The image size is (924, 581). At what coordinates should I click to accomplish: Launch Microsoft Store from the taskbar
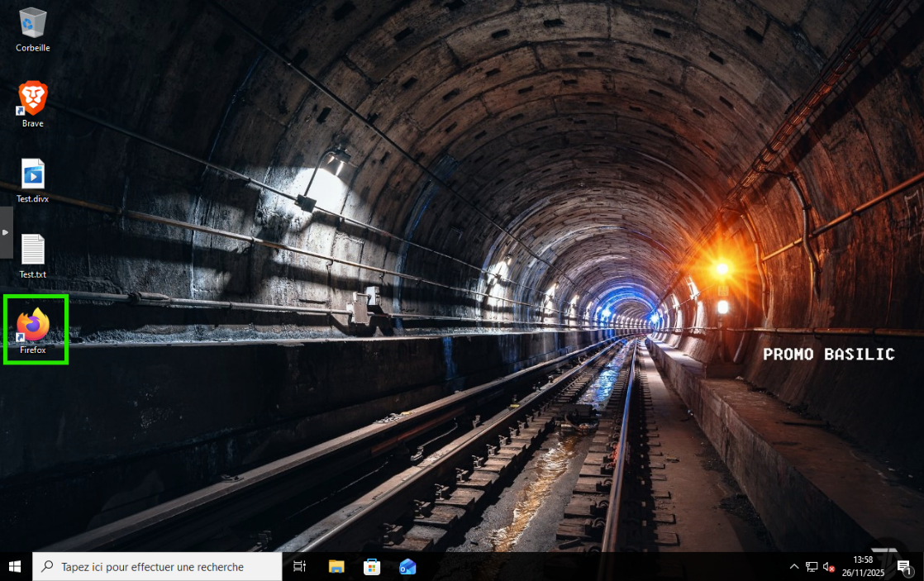[372, 567]
